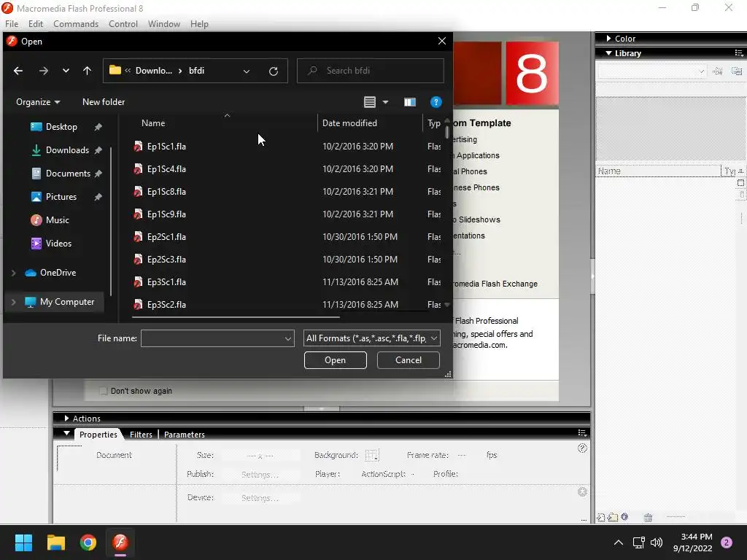Viewport: 747px width, 560px height.
Task: Select Music in the navigation pane
Action: pyautogui.click(x=57, y=220)
